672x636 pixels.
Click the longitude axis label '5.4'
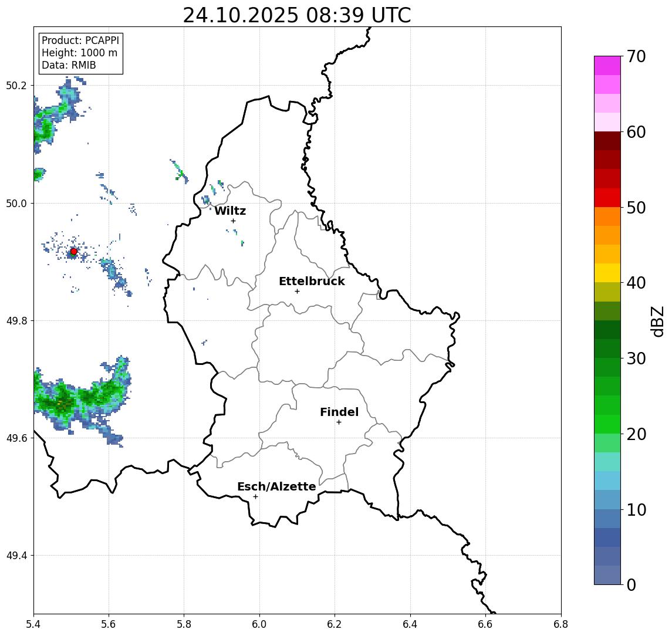coord(33,624)
